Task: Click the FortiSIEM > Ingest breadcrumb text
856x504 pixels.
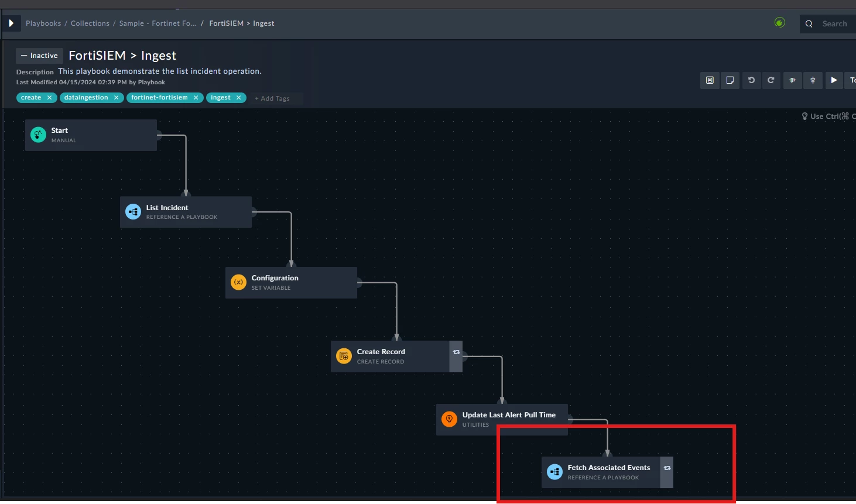Action: (x=242, y=23)
